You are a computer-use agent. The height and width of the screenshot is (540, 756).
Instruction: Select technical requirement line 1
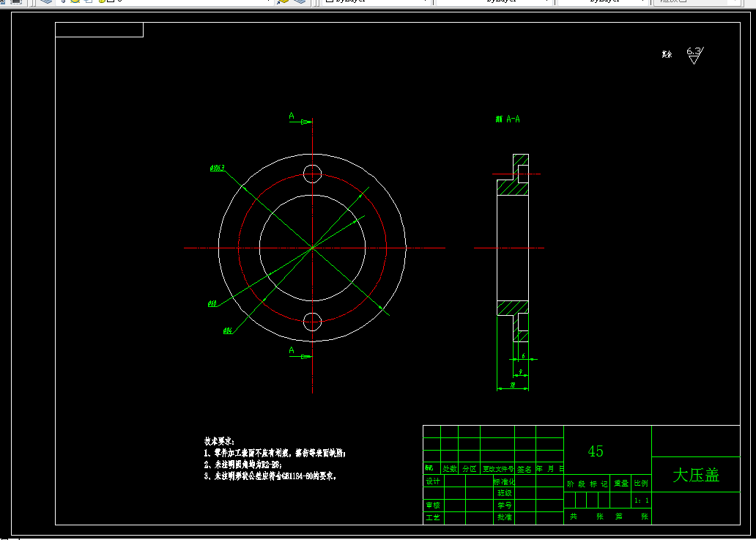[275, 454]
